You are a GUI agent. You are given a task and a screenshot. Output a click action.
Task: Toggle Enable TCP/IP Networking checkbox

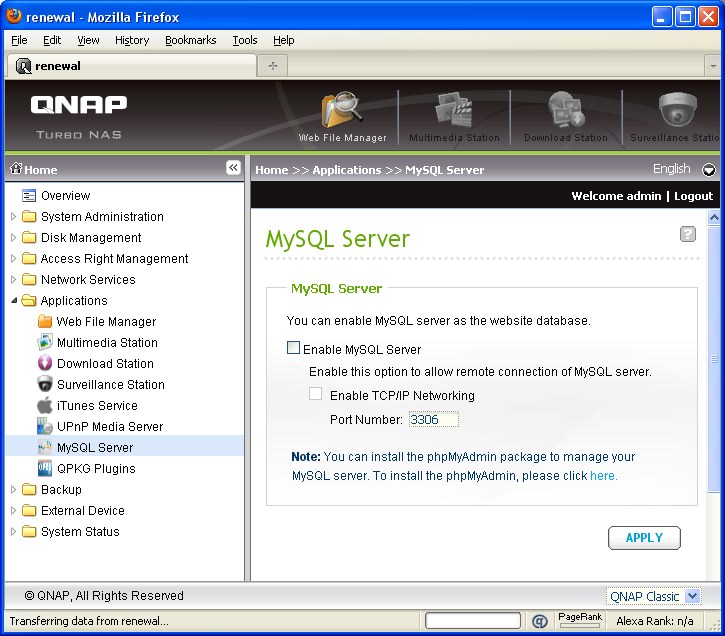[x=315, y=394]
